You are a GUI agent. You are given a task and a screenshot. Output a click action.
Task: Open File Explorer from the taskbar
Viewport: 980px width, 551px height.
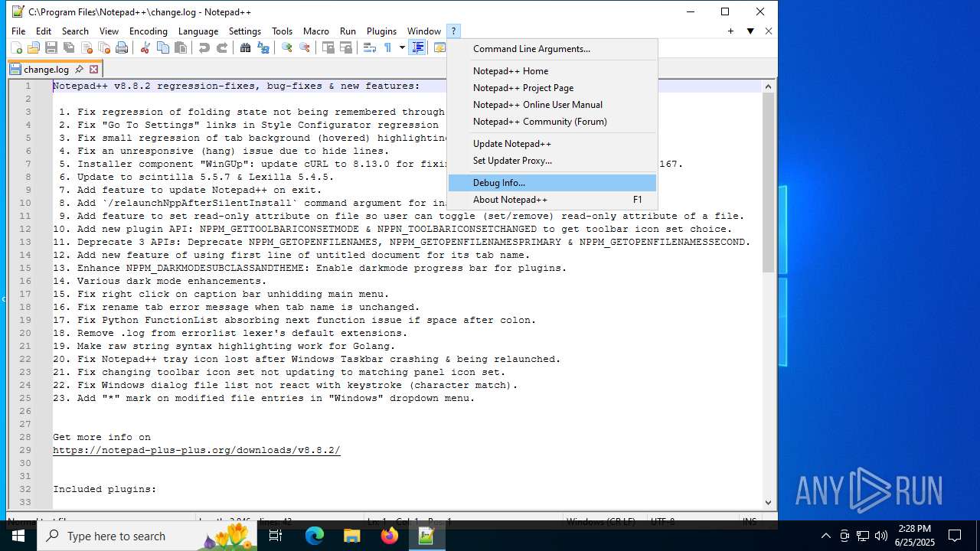tap(351, 536)
